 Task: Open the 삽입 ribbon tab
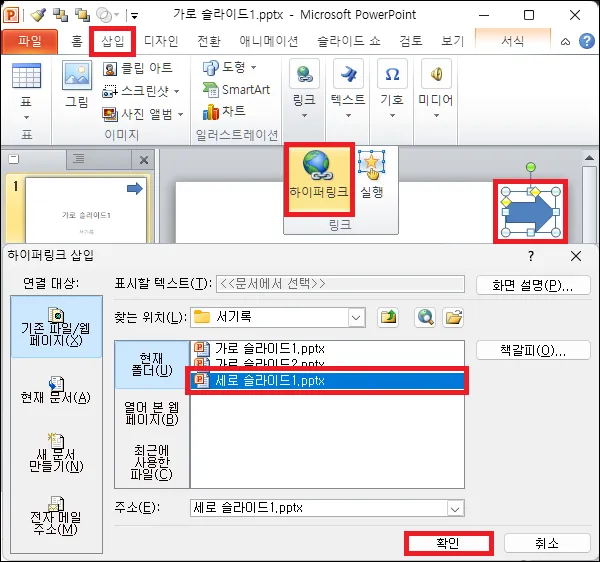(112, 41)
